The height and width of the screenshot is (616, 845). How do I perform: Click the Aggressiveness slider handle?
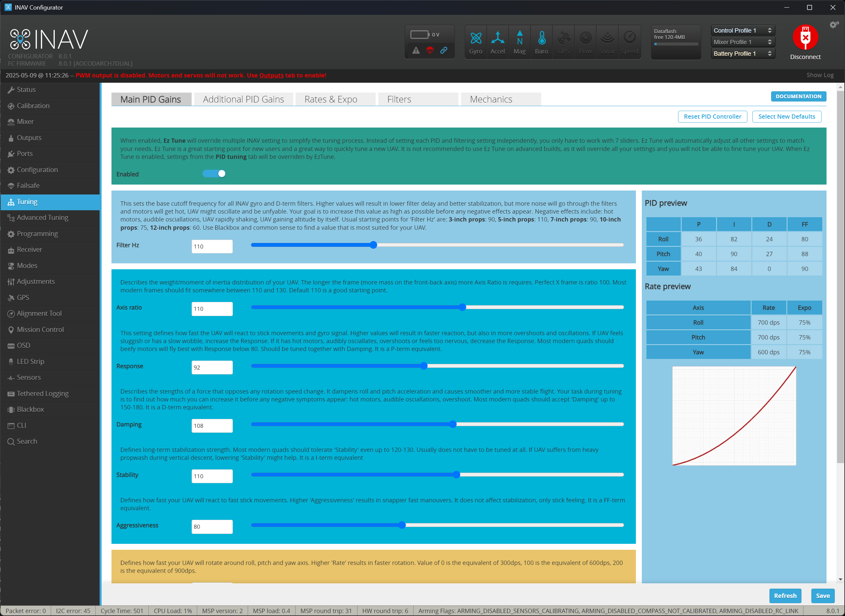(402, 525)
